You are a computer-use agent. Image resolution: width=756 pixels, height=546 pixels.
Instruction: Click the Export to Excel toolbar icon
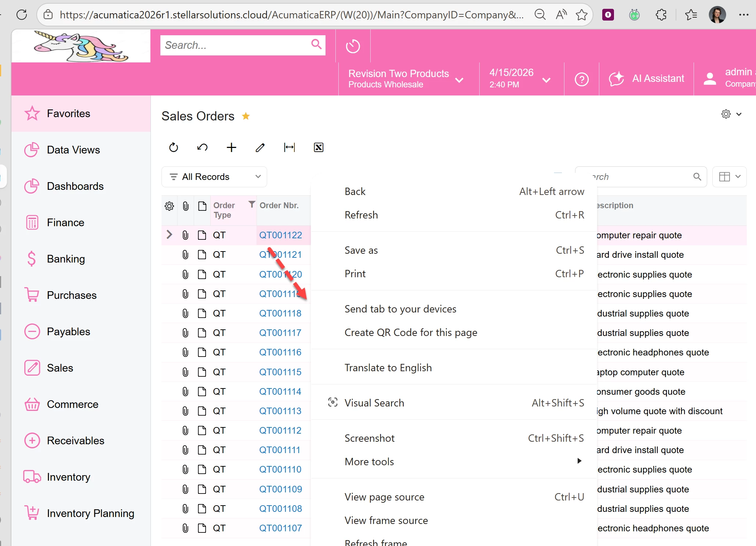click(x=318, y=148)
